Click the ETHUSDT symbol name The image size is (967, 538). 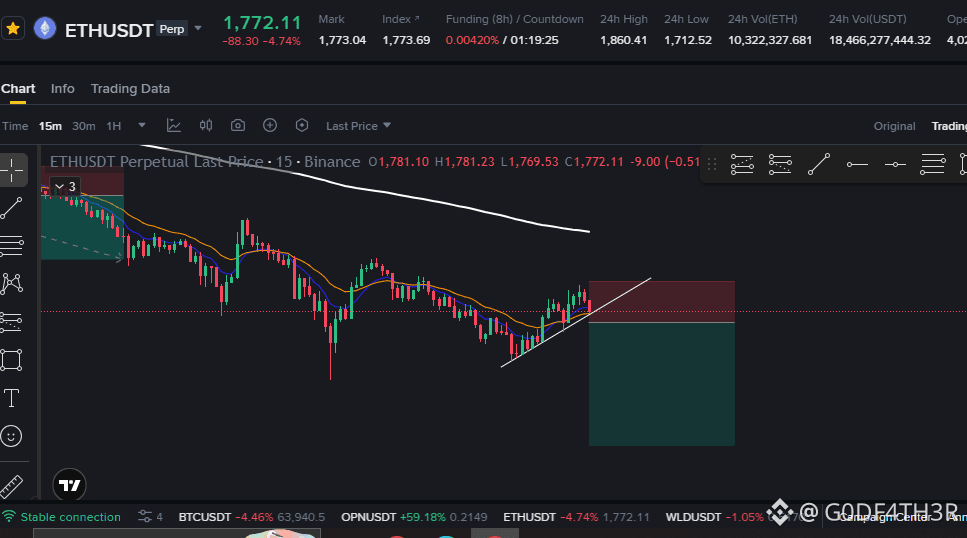click(109, 30)
